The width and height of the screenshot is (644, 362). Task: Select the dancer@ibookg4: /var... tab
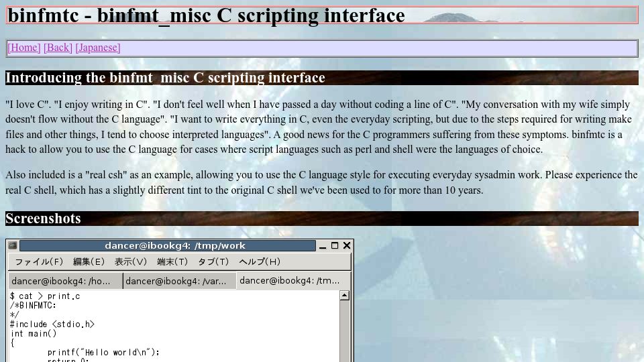pos(180,281)
